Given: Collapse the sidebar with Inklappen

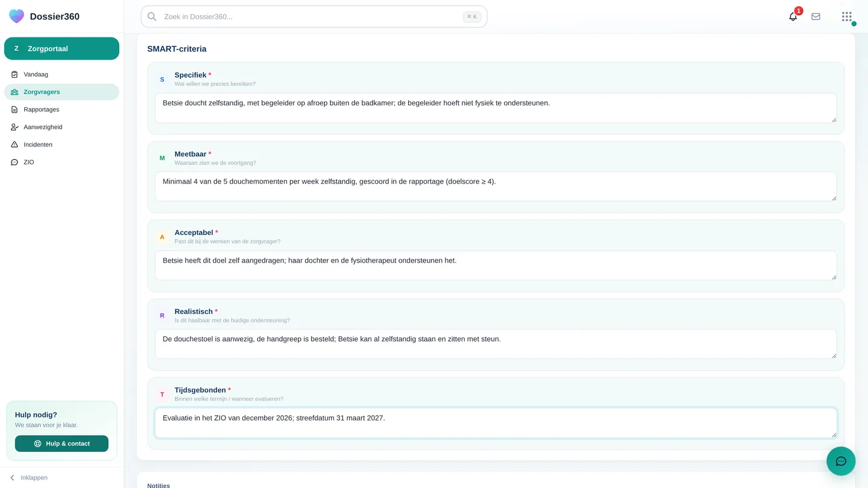Looking at the screenshot, I should tap(28, 478).
